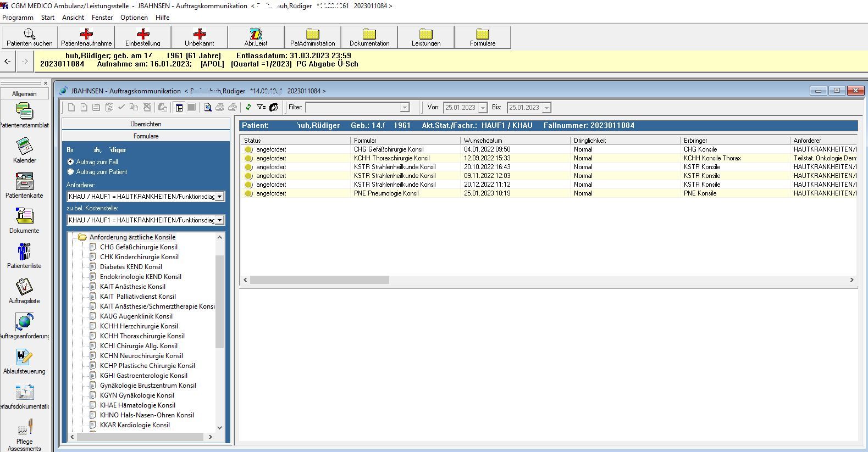The image size is (868, 452).
Task: Open the PatAdministration folder button
Action: coord(313,37)
